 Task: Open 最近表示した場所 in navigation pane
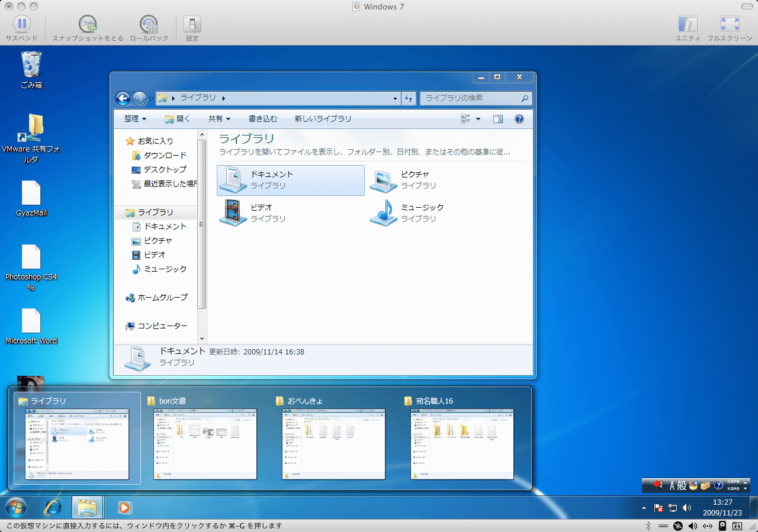(x=165, y=183)
